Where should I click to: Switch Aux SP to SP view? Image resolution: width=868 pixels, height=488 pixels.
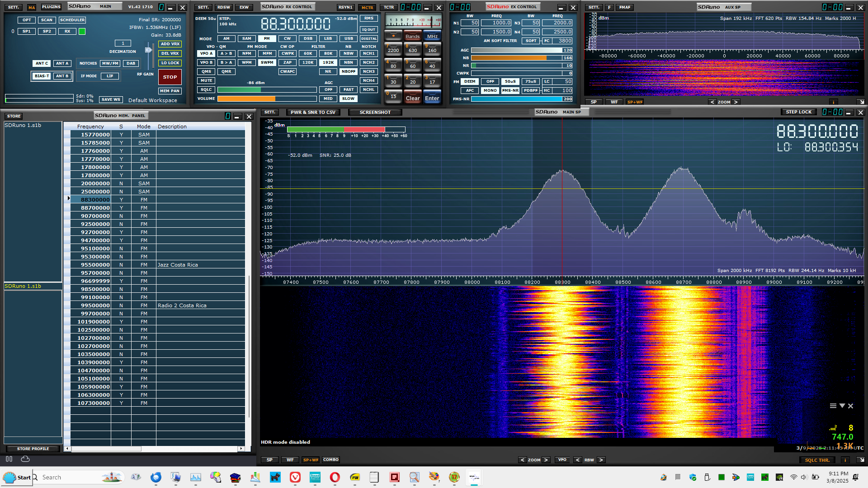click(594, 102)
